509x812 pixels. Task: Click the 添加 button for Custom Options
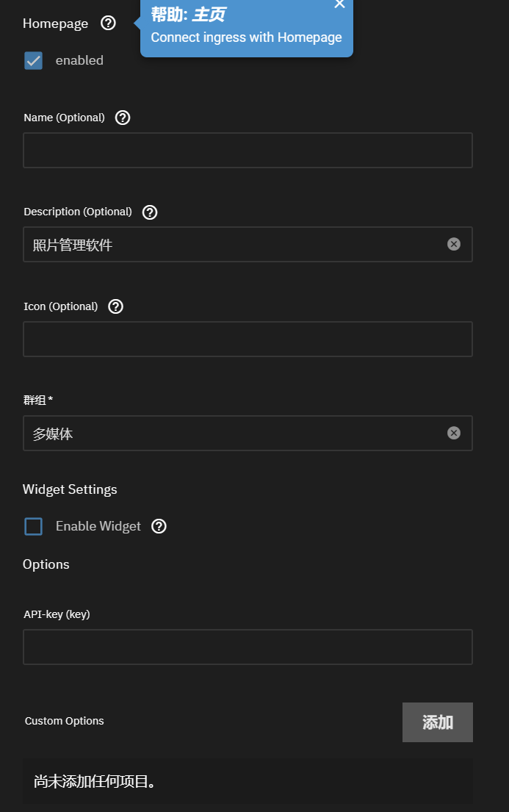click(x=437, y=722)
